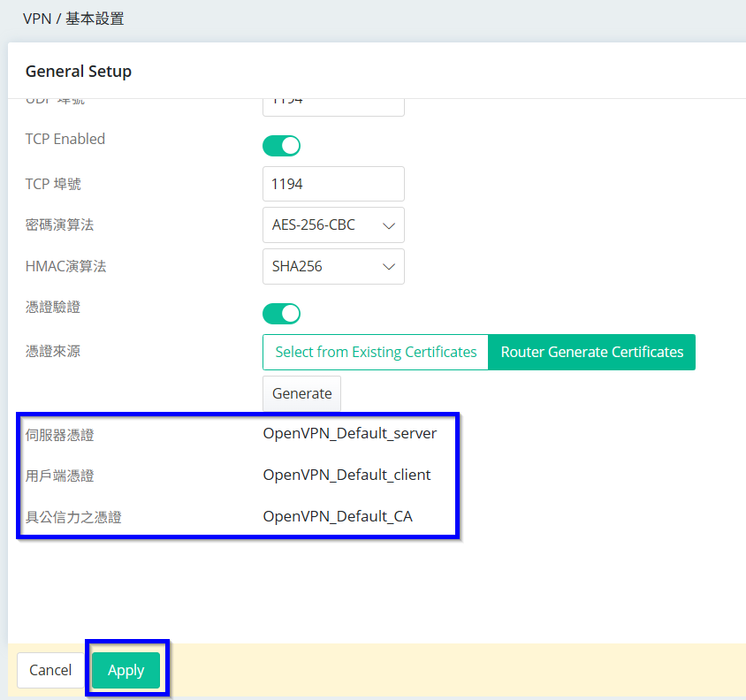The height and width of the screenshot is (700, 746).
Task: Apply the VPN settings
Action: [126, 670]
